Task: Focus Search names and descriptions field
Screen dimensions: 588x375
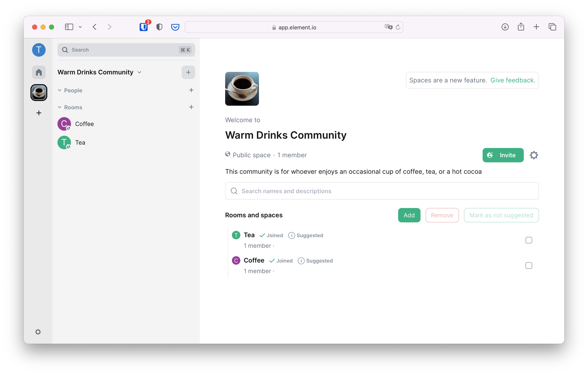Action: tap(382, 191)
